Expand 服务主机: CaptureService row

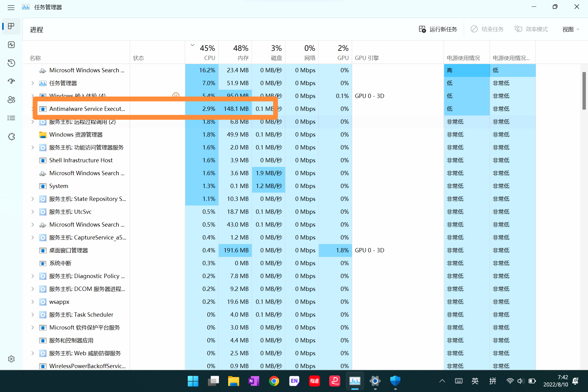pyautogui.click(x=32, y=237)
